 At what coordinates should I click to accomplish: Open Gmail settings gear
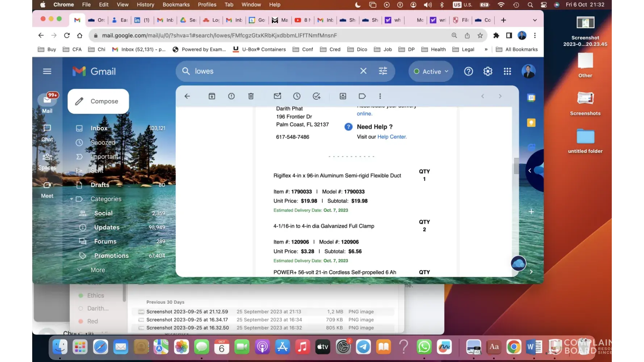click(x=488, y=72)
